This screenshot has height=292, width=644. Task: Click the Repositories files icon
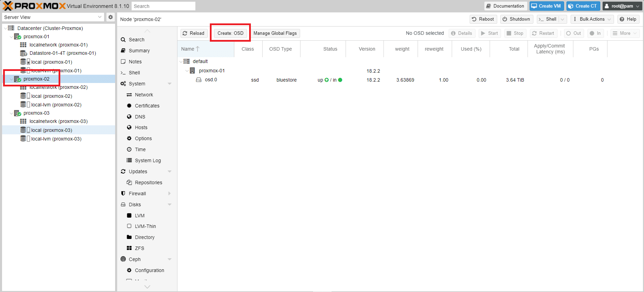pyautogui.click(x=129, y=182)
